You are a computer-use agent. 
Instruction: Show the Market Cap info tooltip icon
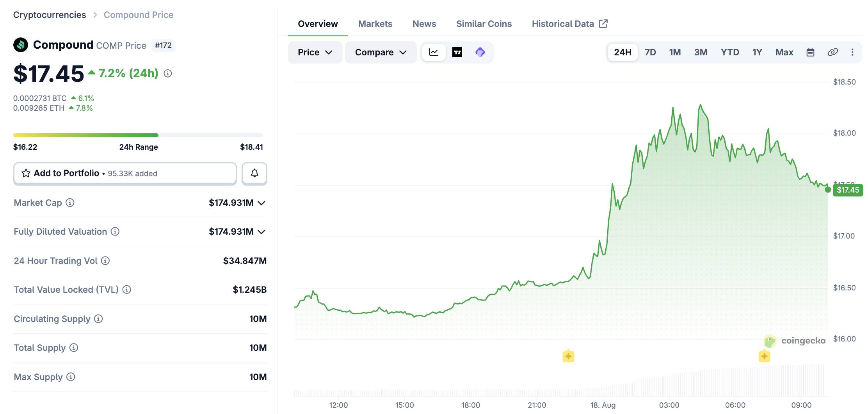click(x=70, y=203)
